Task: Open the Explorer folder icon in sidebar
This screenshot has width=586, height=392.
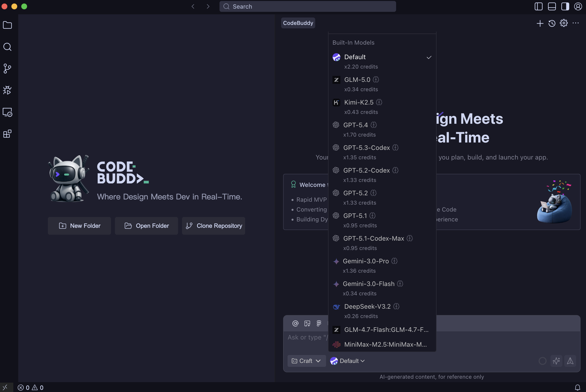Action: click(x=7, y=25)
